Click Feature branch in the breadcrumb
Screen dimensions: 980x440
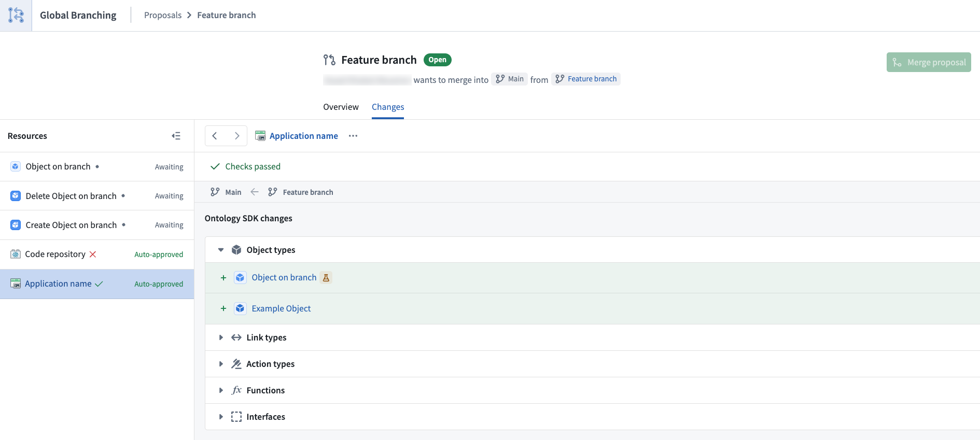coord(227,15)
